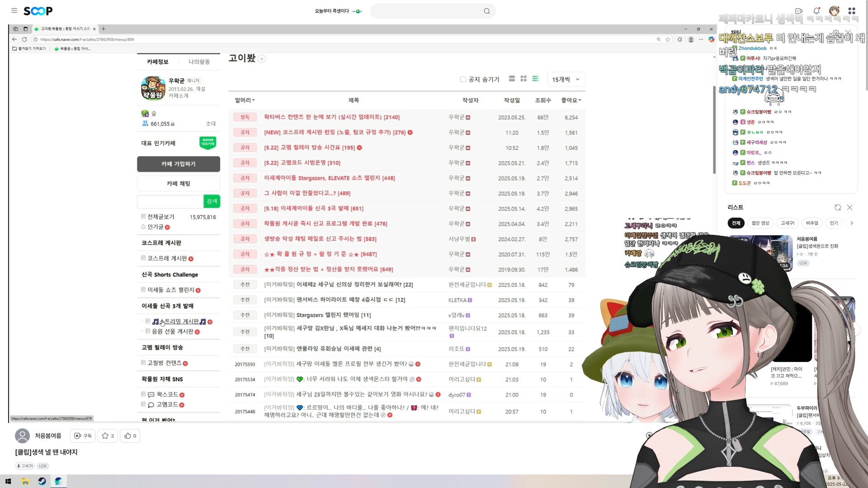868x488 pixels.
Task: Open the SOOP hamburger menu
Action: coord(14,10)
